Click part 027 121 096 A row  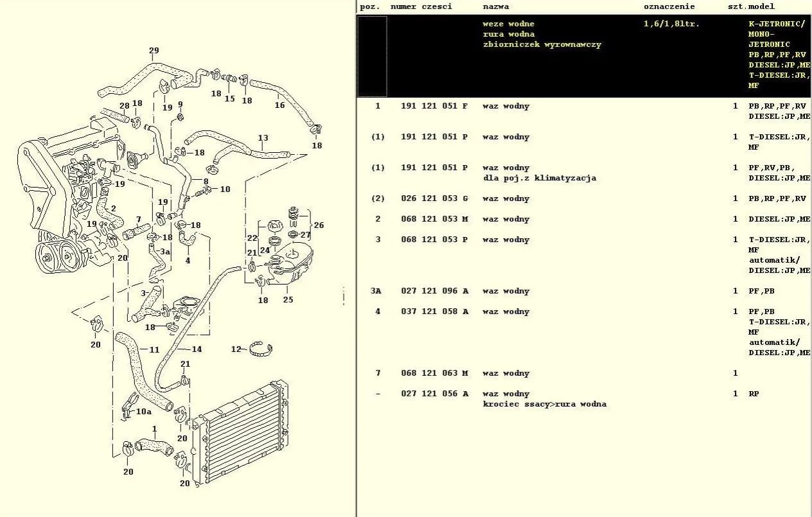pos(434,291)
